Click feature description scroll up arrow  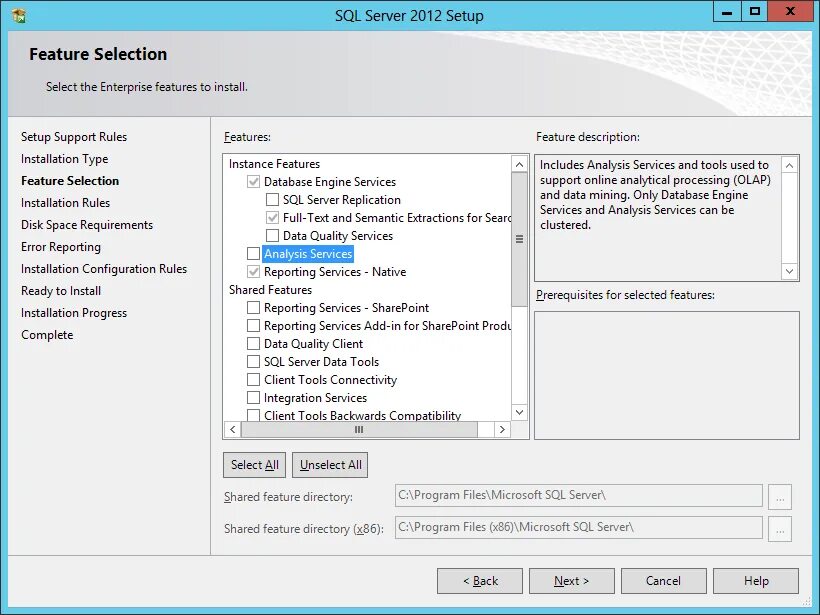point(790,165)
